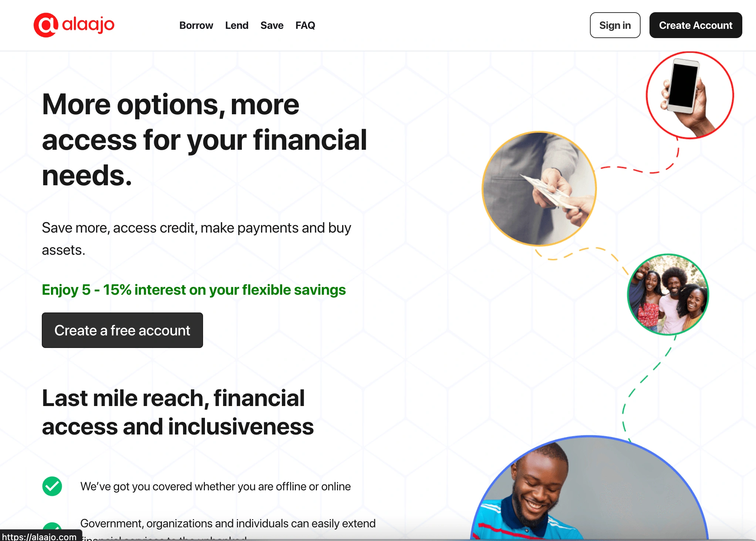Open the Borrow dropdown menu
The image size is (756, 541).
click(197, 24)
